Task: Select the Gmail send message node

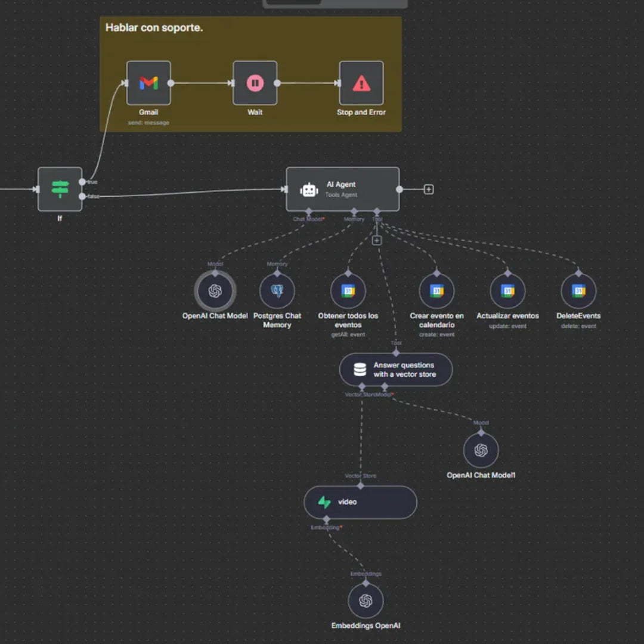Action: tap(148, 83)
